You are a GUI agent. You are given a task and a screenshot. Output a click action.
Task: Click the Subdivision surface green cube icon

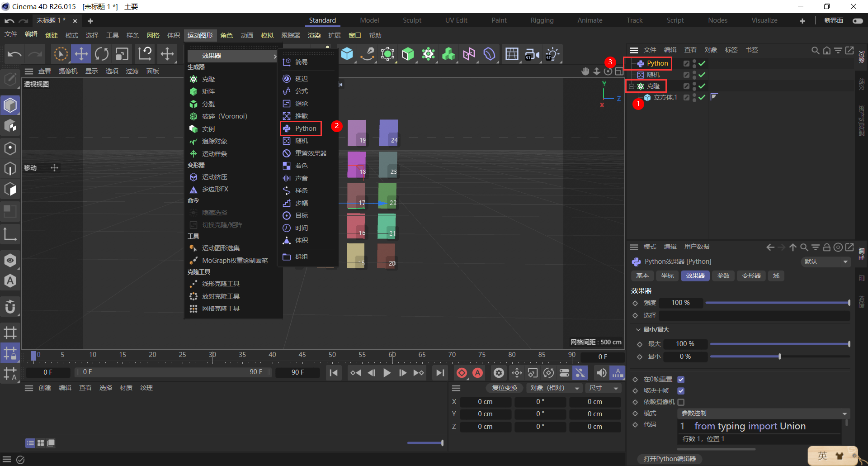click(x=408, y=54)
